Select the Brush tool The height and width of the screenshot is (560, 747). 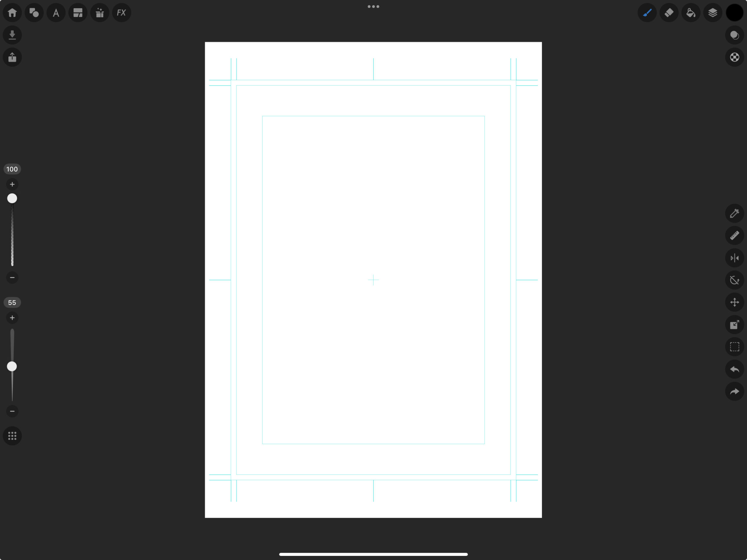pyautogui.click(x=647, y=13)
